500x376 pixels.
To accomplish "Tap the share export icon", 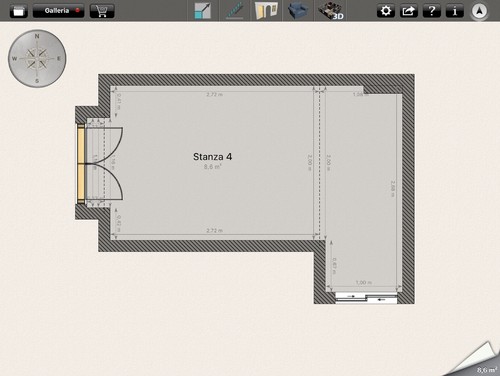I will pos(409,11).
